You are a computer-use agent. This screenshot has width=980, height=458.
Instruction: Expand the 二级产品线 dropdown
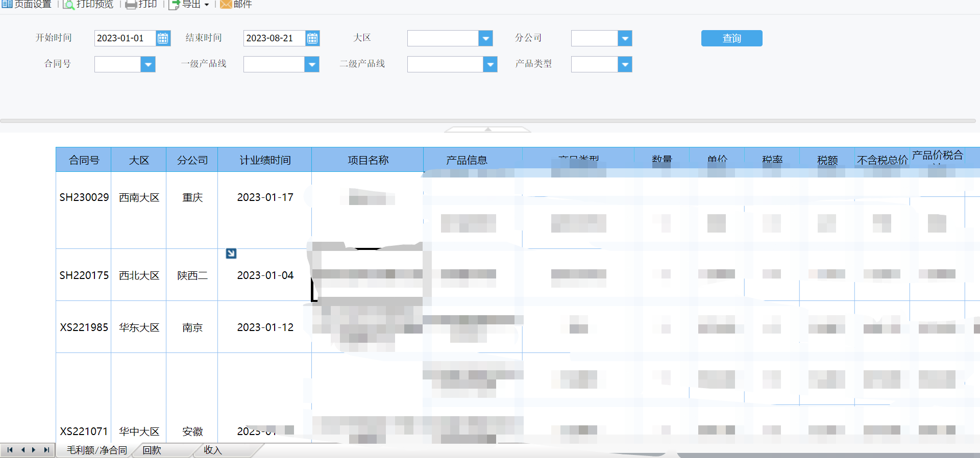pos(490,64)
